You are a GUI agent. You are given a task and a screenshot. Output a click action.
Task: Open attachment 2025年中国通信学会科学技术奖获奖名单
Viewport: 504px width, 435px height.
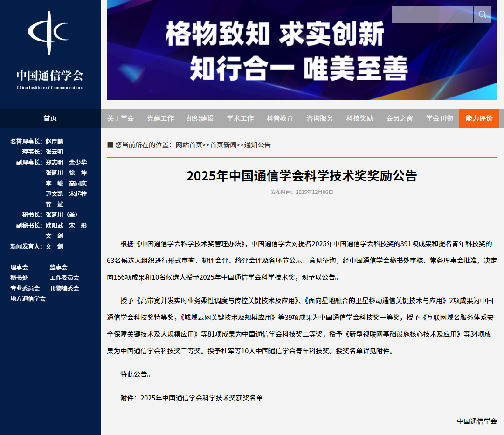tap(201, 399)
